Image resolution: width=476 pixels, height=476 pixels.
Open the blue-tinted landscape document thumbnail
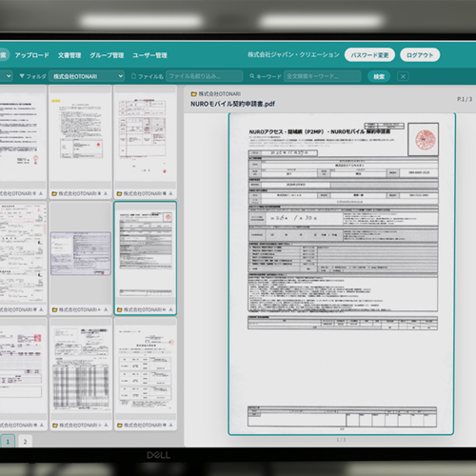point(81,253)
